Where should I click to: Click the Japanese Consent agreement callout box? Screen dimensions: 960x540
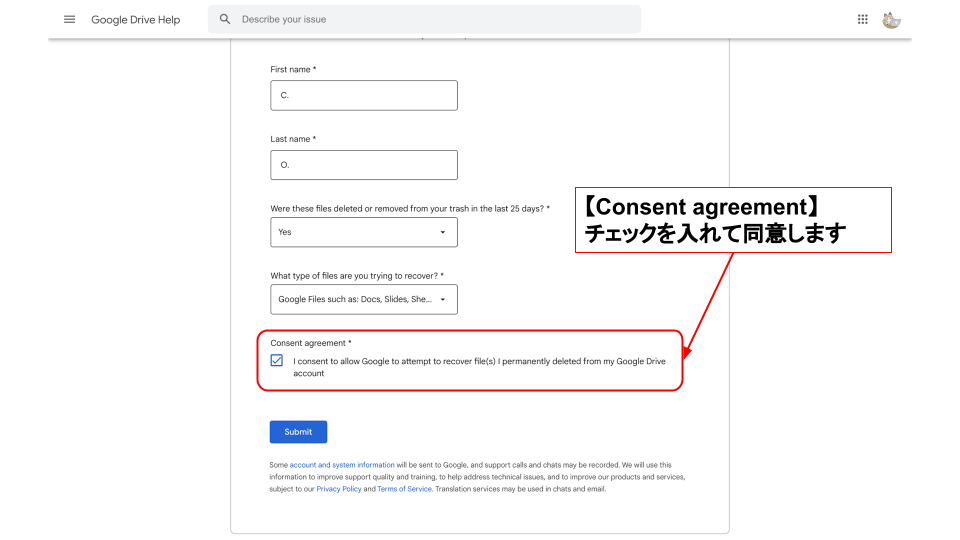tap(732, 220)
